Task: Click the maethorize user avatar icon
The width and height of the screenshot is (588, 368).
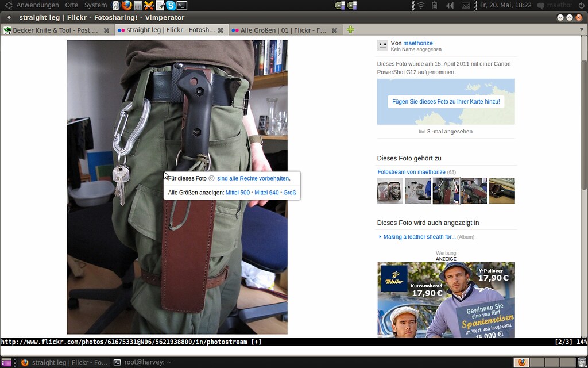Action: pos(382,46)
